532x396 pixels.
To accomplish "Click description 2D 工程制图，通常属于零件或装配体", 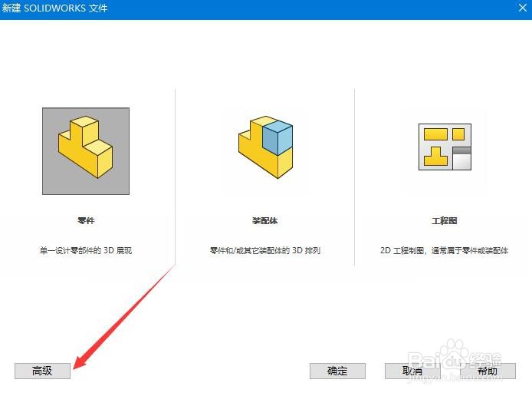I will pos(444,251).
